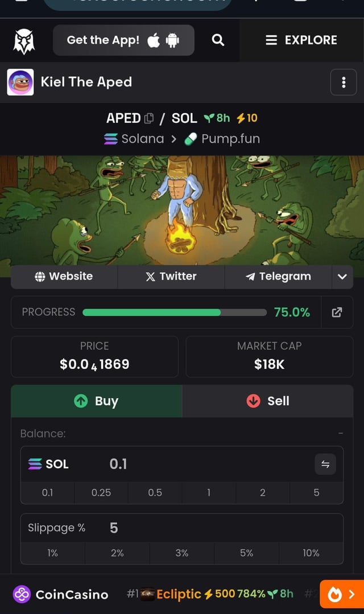The height and width of the screenshot is (614, 364).
Task: Open the EXPLORE menu
Action: (x=301, y=40)
